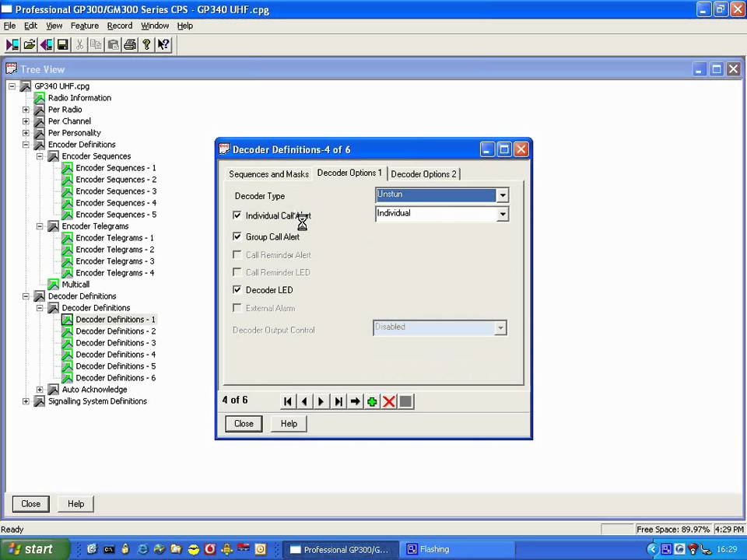Go to previous decoder definition record
Viewport: 747px width, 560px height.
[x=304, y=401]
